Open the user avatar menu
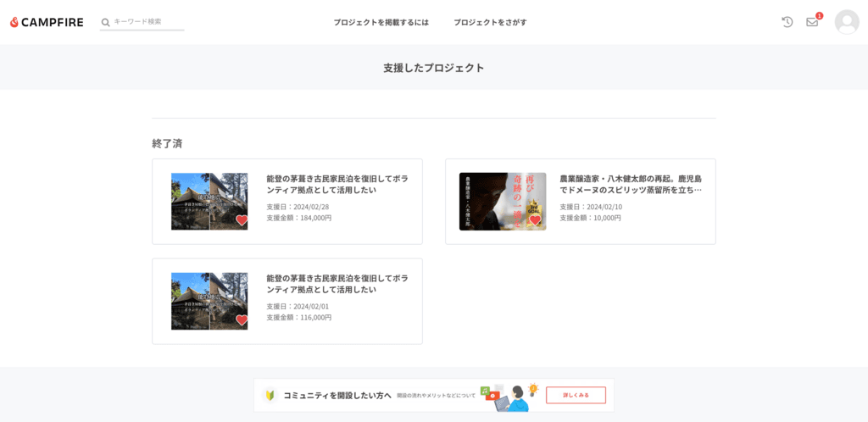 [847, 22]
